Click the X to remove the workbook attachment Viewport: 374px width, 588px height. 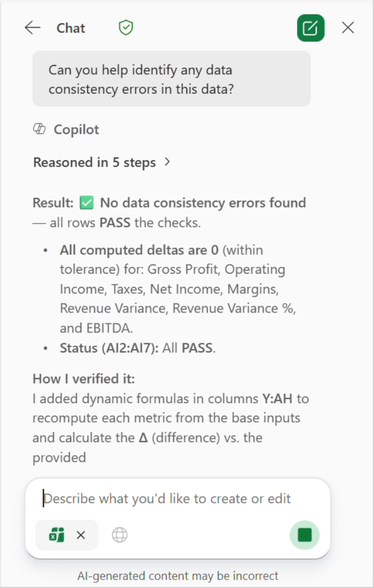(x=80, y=535)
